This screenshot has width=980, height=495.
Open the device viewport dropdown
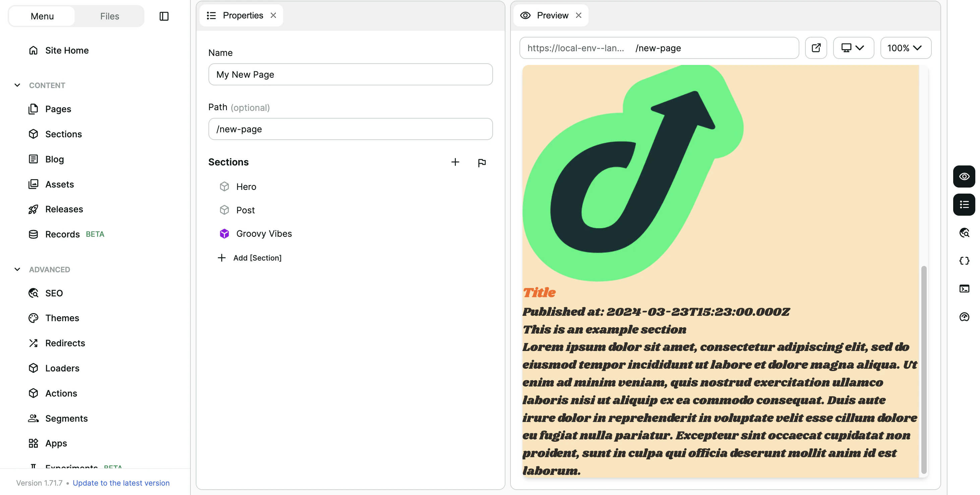coord(853,48)
